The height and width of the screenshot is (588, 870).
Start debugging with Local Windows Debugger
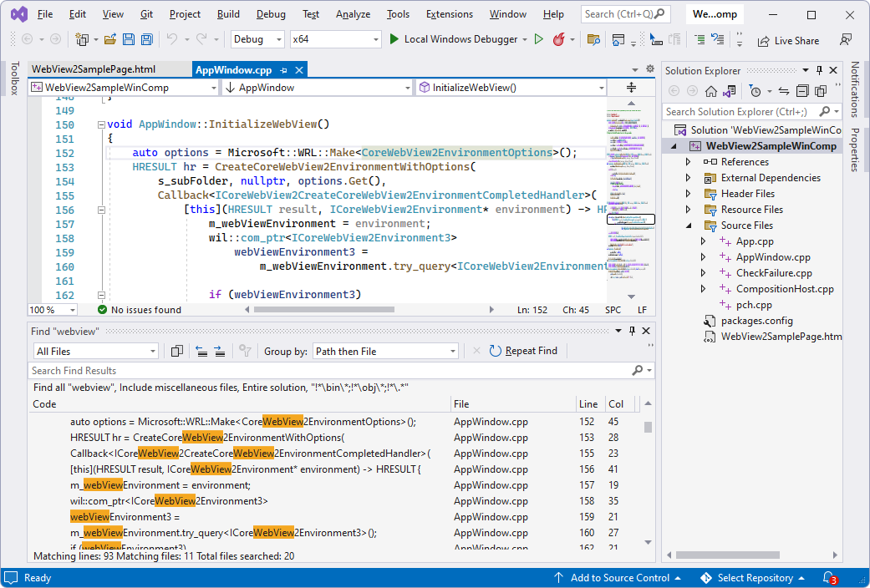[457, 39]
